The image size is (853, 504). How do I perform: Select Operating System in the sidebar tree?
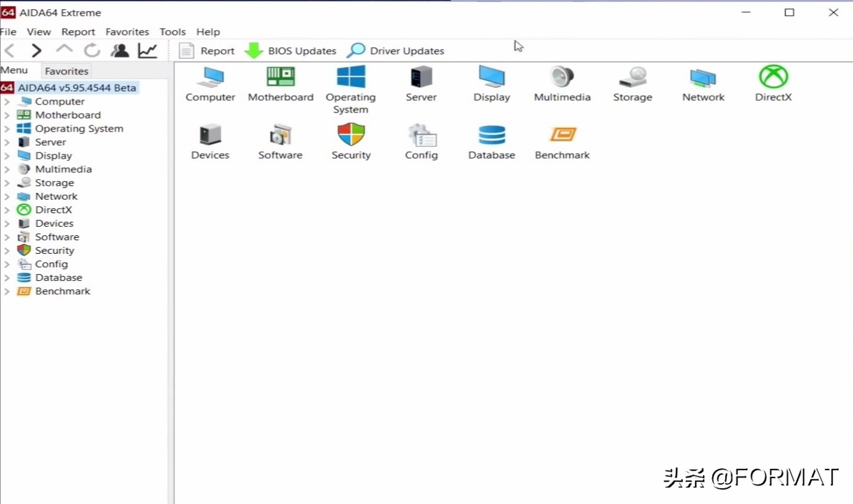(x=79, y=128)
